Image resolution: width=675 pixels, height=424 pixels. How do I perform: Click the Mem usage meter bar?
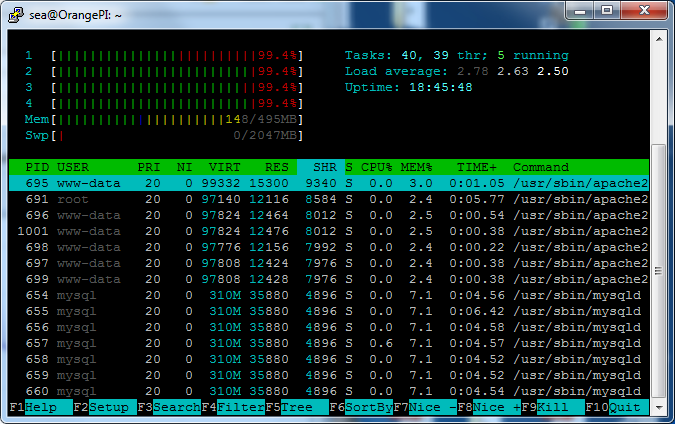coord(177,119)
